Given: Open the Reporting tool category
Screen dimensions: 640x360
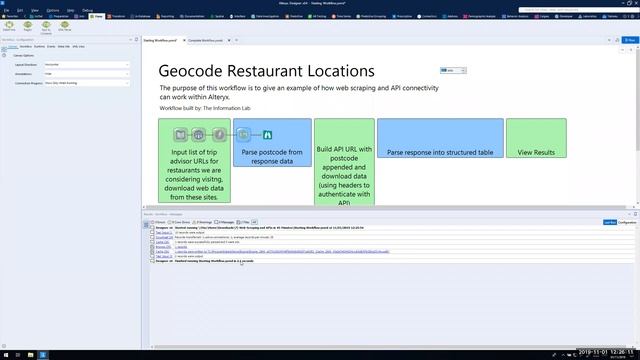Looking at the screenshot, I should (x=165, y=16).
